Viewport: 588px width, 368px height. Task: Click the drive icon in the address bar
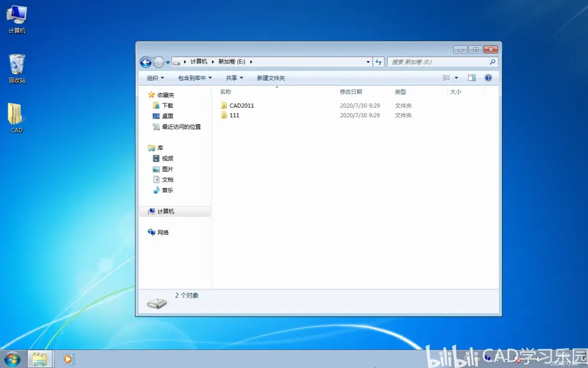pyautogui.click(x=177, y=62)
